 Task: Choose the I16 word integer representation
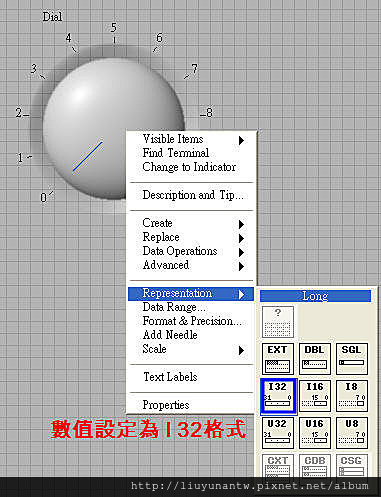coord(315,396)
